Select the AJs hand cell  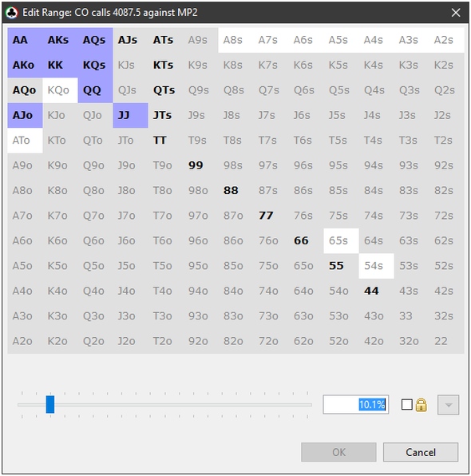coord(130,40)
